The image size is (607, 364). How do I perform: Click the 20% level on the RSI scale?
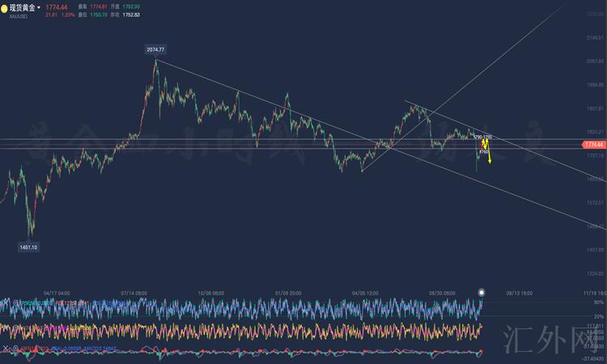[x=598, y=316]
